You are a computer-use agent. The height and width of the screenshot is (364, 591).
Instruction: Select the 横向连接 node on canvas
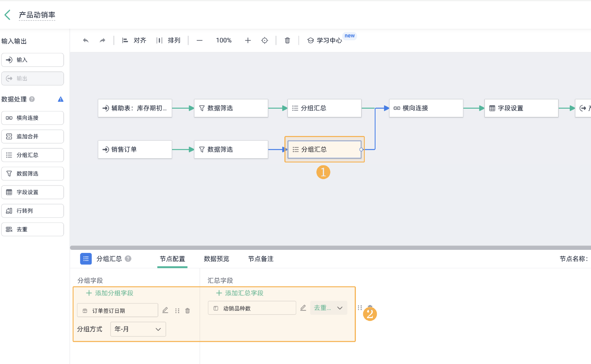(x=426, y=108)
